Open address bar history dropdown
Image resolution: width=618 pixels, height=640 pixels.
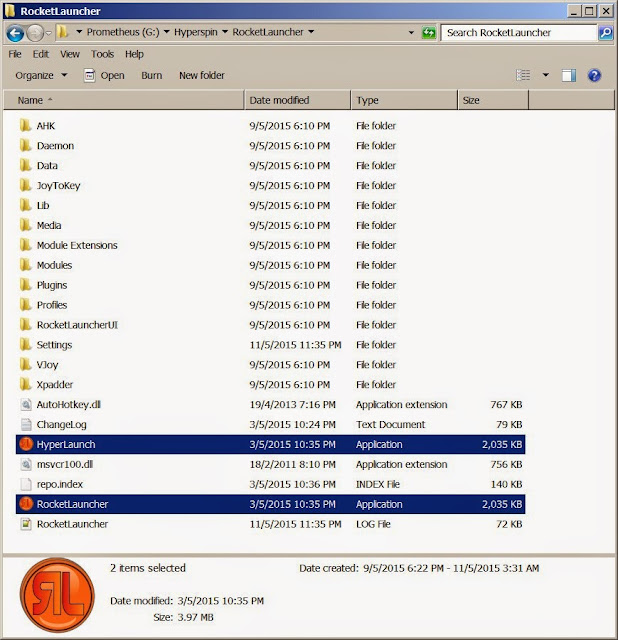click(x=411, y=33)
